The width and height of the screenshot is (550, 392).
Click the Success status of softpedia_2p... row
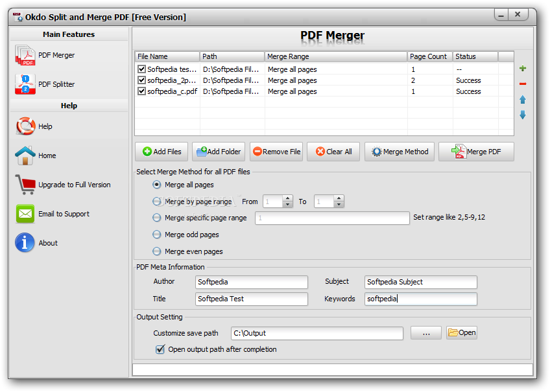coord(468,80)
